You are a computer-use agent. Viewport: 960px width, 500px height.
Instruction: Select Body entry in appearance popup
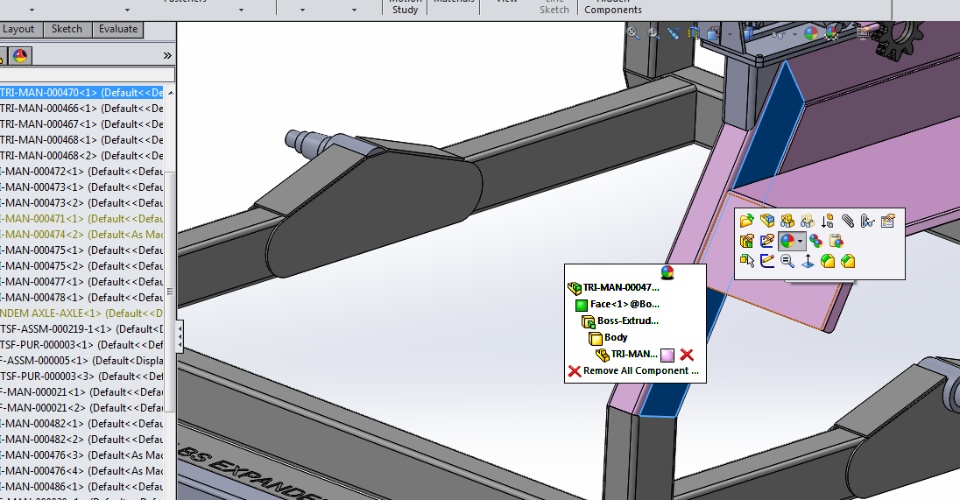[x=608, y=337]
